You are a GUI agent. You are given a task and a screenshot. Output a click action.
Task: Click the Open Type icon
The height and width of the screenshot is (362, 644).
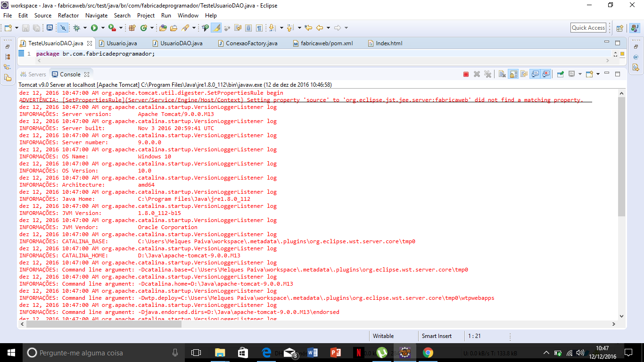[163, 28]
